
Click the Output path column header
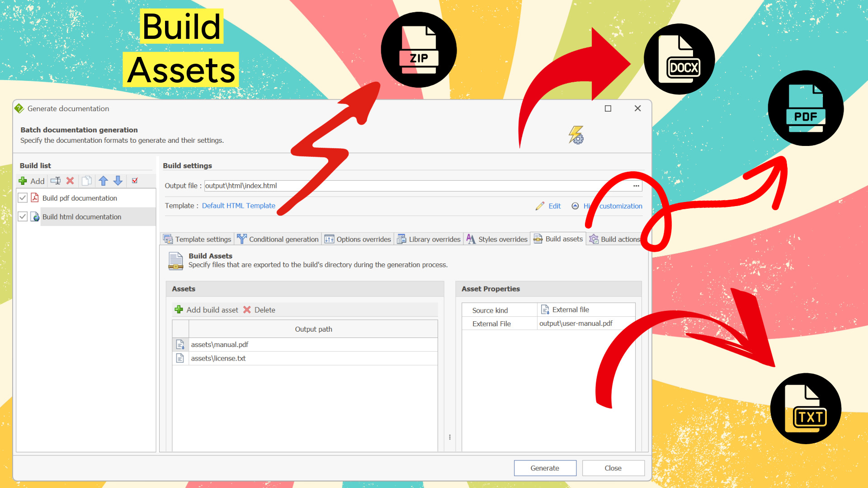[313, 329]
